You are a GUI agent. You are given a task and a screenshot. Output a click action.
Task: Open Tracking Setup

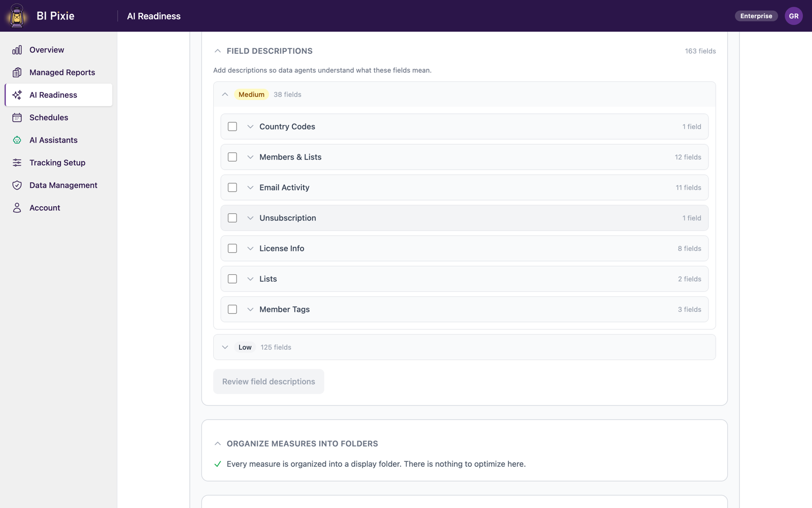(59, 163)
